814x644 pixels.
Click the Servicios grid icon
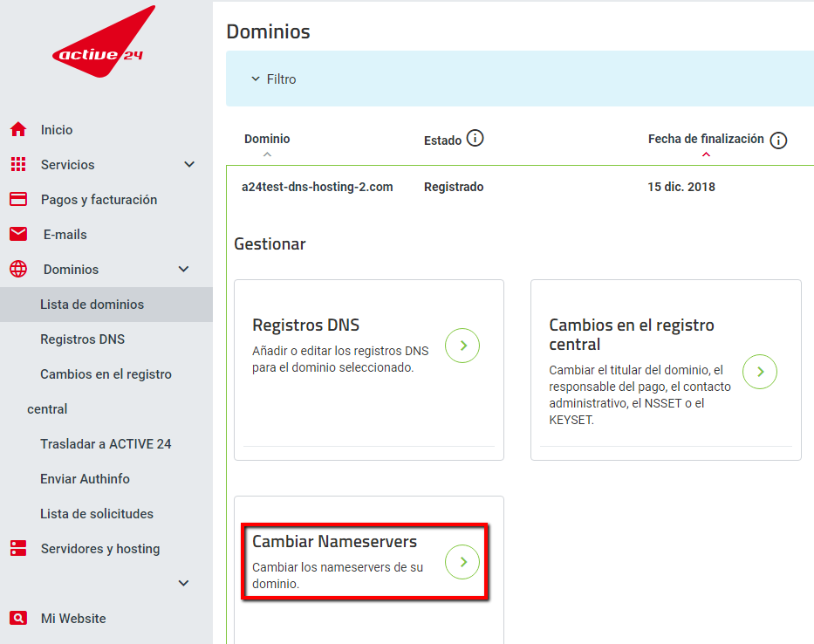tap(18, 164)
